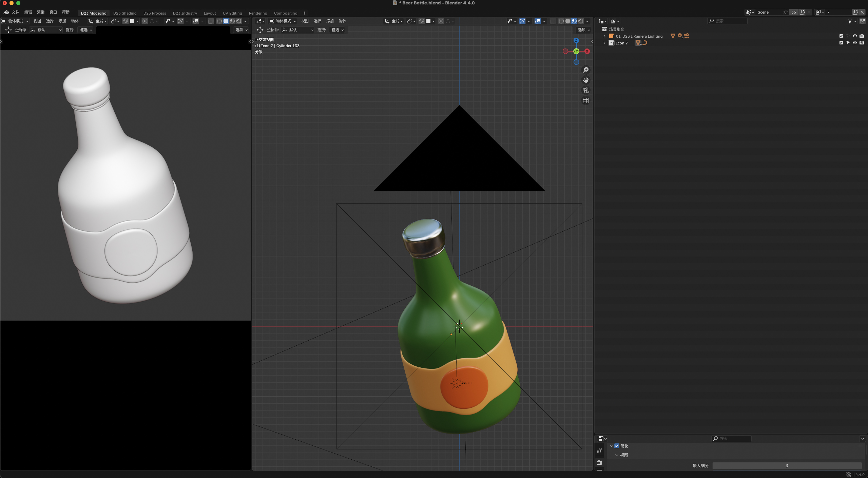The image size is (868, 478).
Task: Click the zoom icon in viewport sidebar
Action: tap(586, 70)
